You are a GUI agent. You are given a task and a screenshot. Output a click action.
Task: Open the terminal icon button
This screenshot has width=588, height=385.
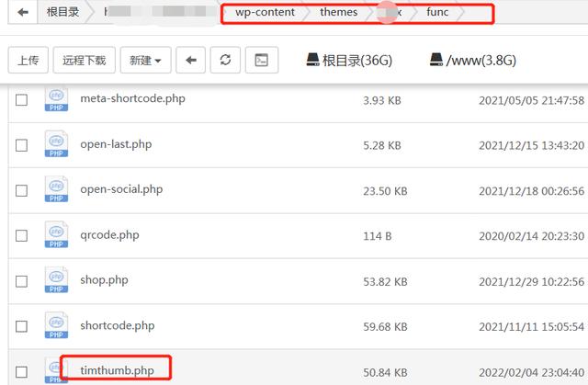coord(262,60)
